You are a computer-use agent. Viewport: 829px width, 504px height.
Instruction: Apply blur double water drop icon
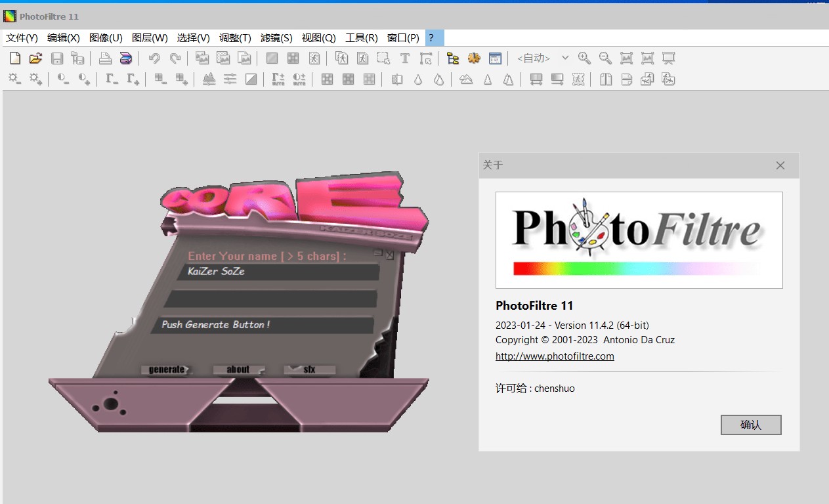click(x=439, y=79)
